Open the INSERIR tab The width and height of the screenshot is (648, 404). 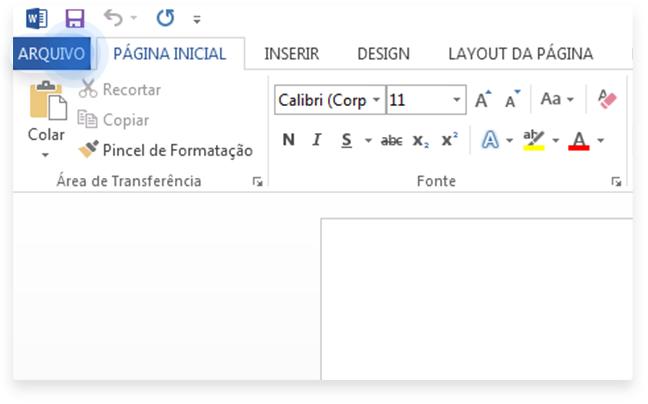click(x=292, y=54)
